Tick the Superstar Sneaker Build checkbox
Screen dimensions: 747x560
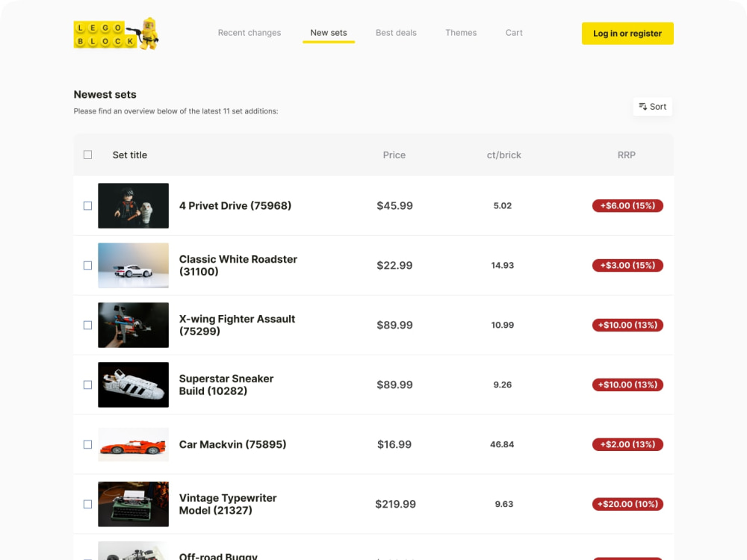[87, 385]
